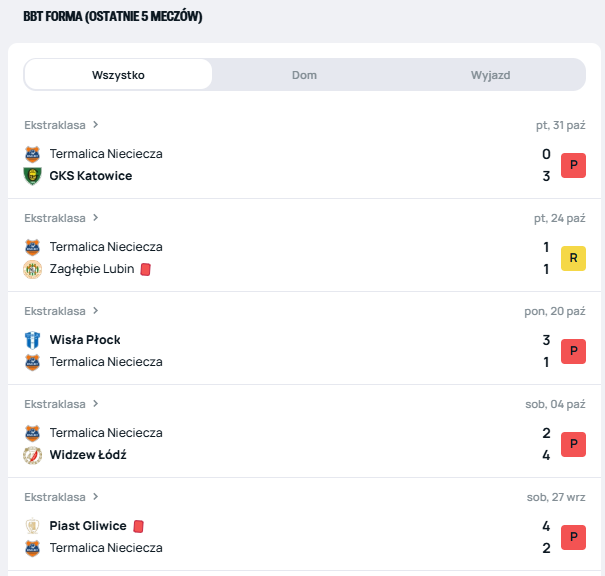Viewport: 605px width, 576px height.
Task: Open the Ekstraklasa link for sob, 04 paź match
Action: 55,404
